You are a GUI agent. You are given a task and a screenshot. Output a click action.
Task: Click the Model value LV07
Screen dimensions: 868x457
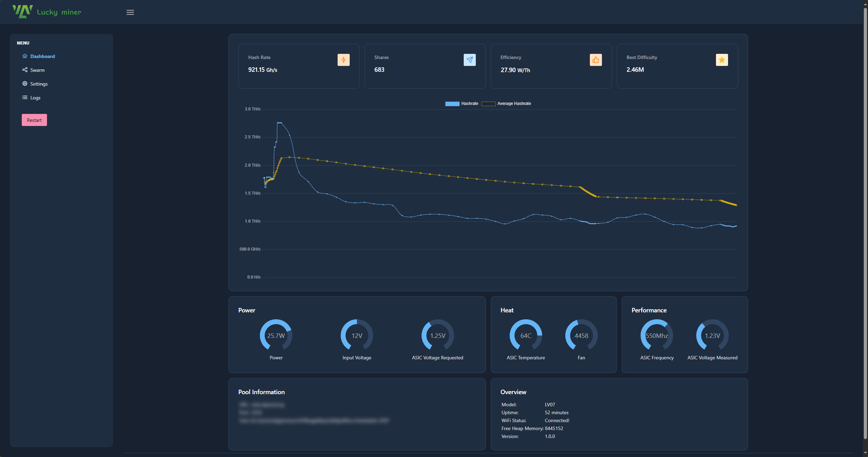pos(550,405)
